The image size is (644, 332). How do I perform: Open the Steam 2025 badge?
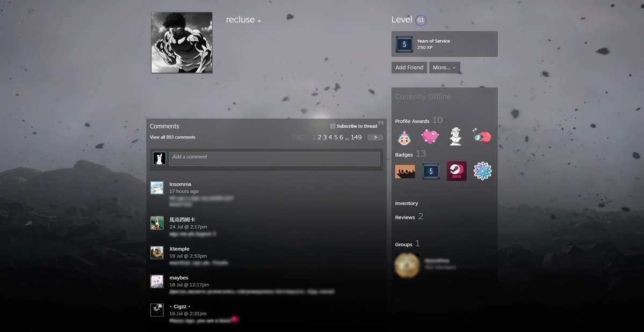point(457,171)
